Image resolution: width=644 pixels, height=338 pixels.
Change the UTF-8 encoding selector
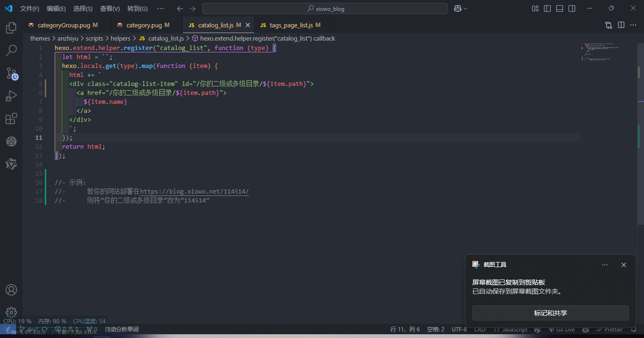459,330
